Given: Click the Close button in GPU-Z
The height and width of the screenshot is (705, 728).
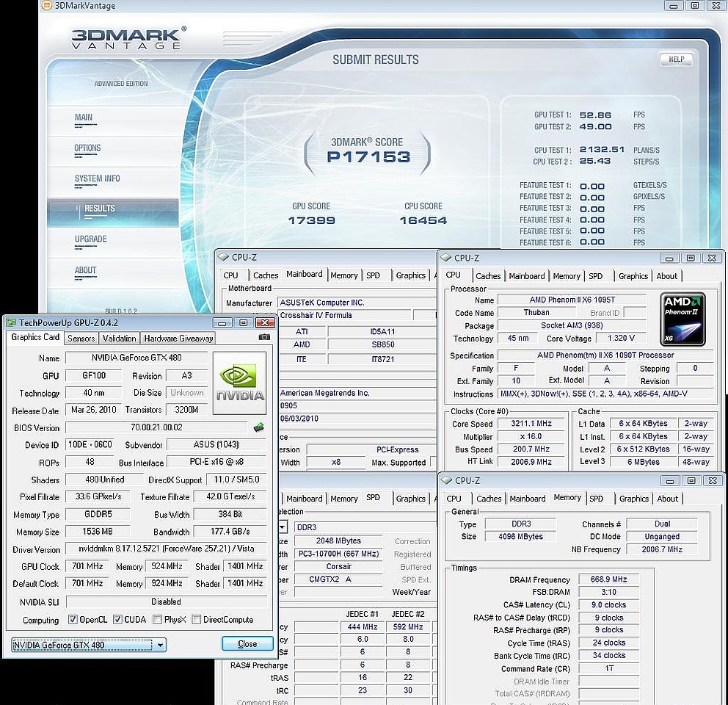Looking at the screenshot, I should click(x=247, y=643).
